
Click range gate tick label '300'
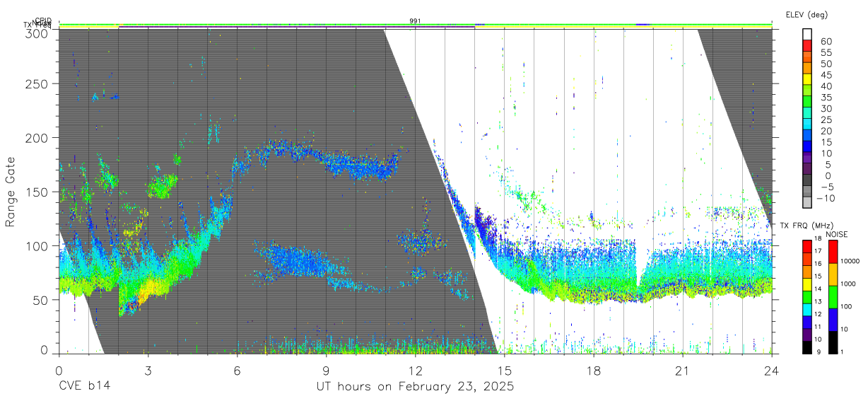(37, 33)
